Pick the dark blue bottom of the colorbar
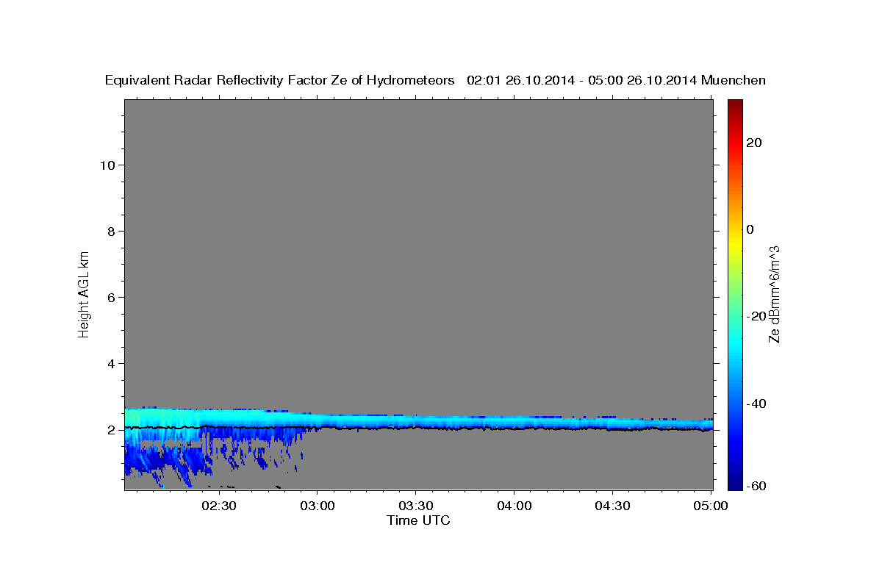This screenshot has width=882, height=588. pos(735,484)
